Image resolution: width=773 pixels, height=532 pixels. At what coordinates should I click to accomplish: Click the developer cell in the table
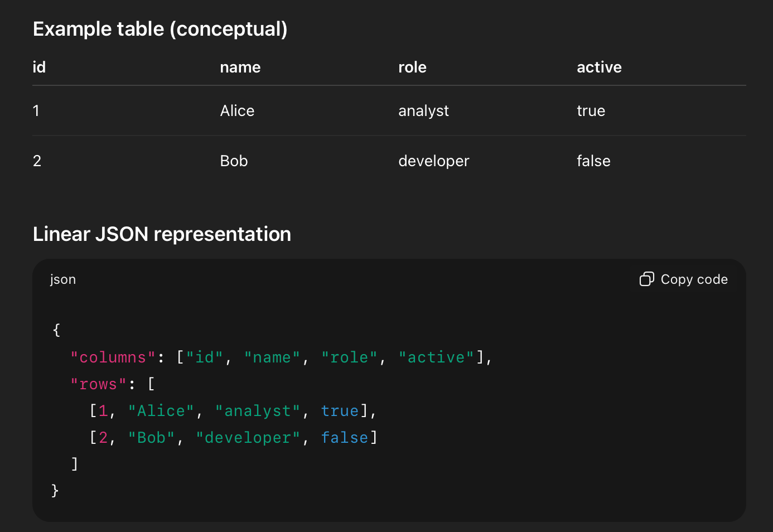[x=433, y=161]
